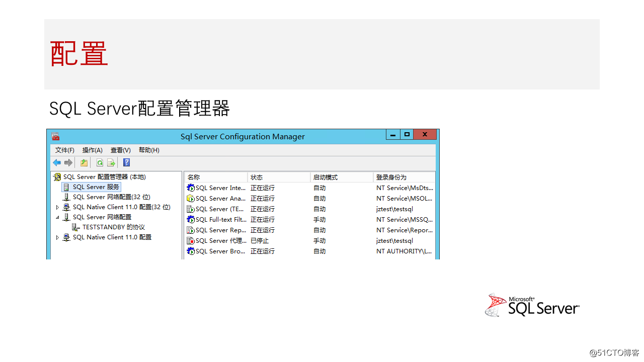This screenshot has height=362, width=644.
Task: Select SQL Native Client 11.0 配置(32 位)
Action: (x=122, y=207)
